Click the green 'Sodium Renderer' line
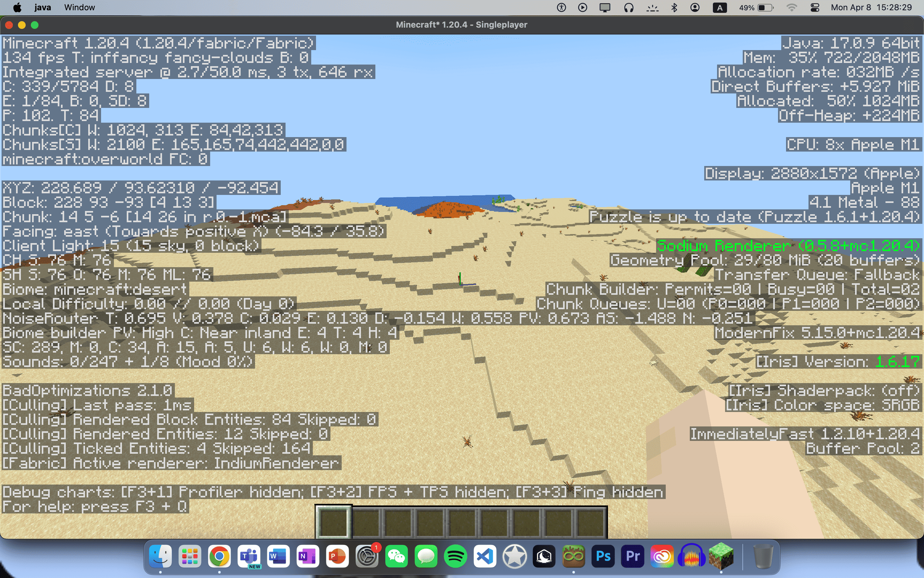Screen dimensions: 924x578 pos(789,246)
